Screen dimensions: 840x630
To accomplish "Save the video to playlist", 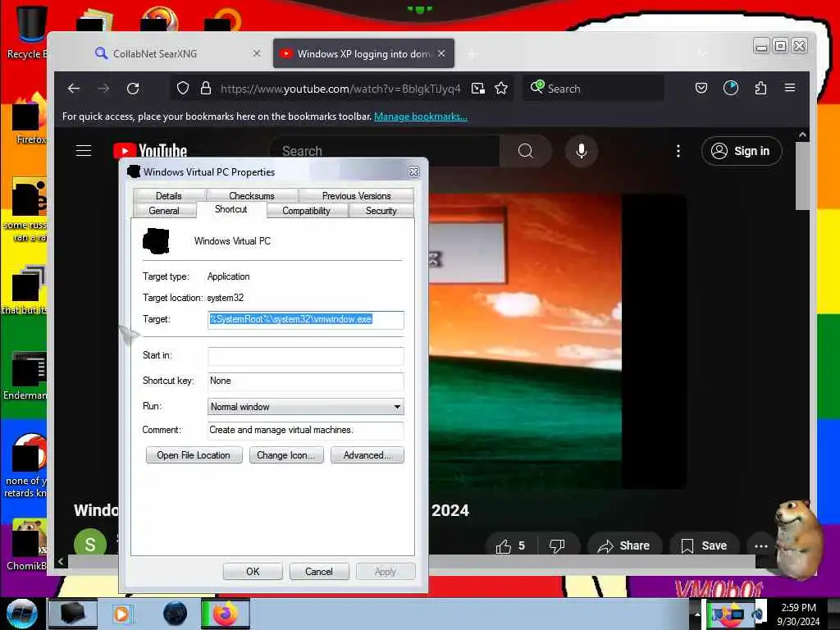I will pos(704,546).
